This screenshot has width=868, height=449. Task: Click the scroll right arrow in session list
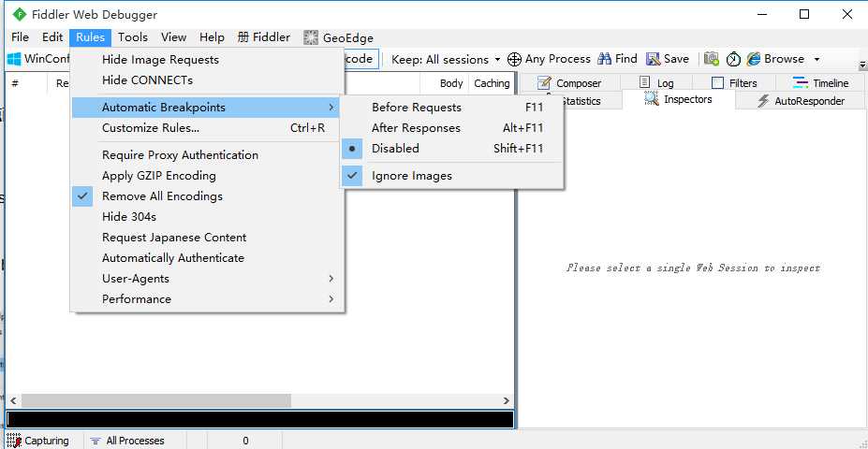(506, 400)
